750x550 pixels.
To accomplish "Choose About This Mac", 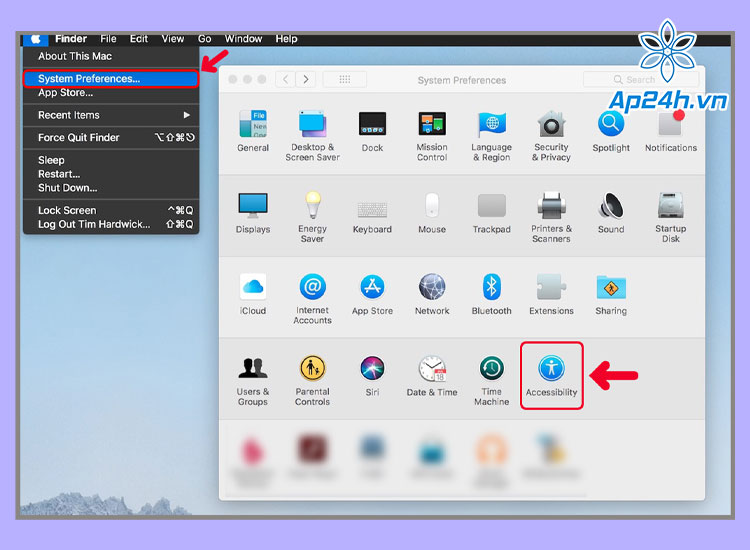I will tap(111, 56).
